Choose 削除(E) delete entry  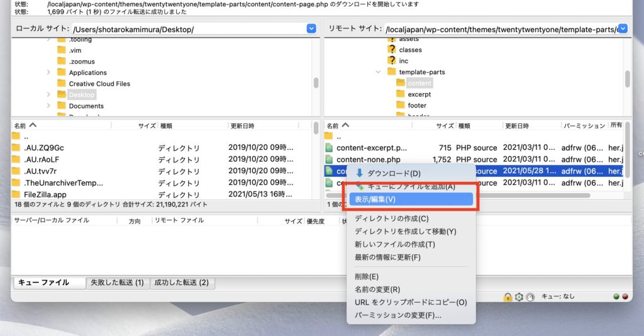click(x=367, y=276)
